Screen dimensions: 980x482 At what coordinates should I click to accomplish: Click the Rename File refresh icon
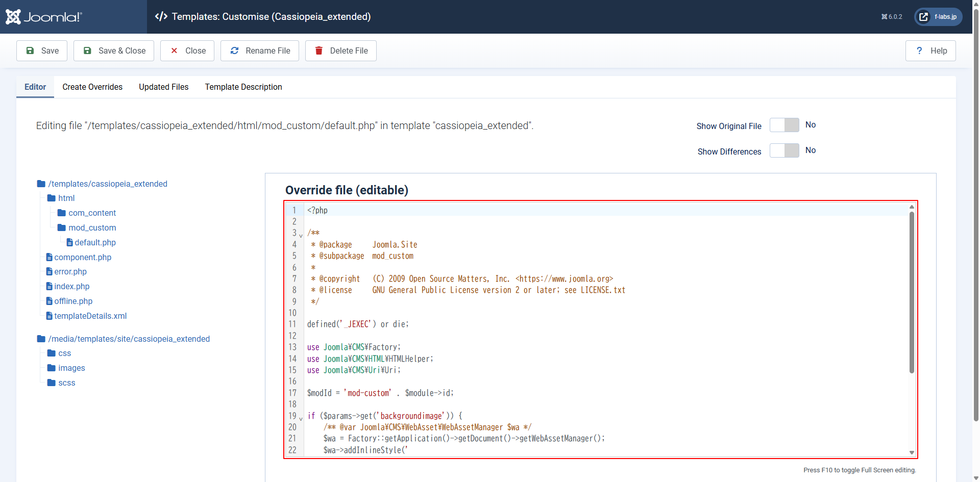click(x=235, y=50)
